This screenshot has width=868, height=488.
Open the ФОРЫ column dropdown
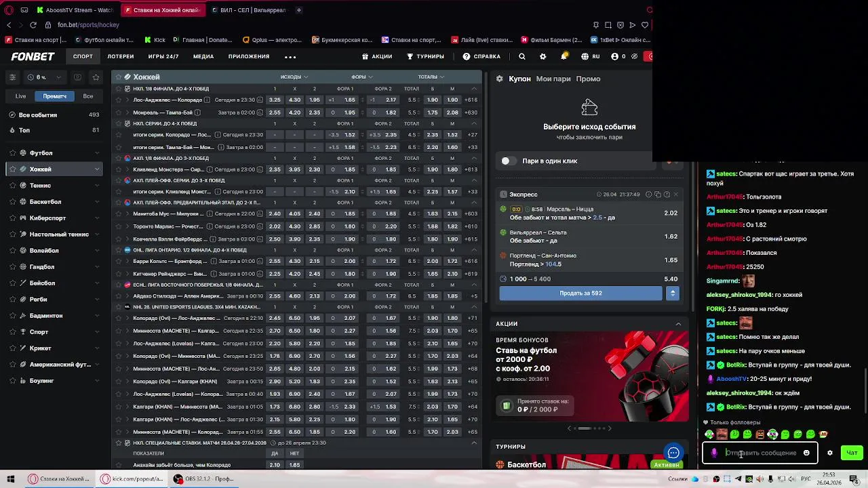361,77
